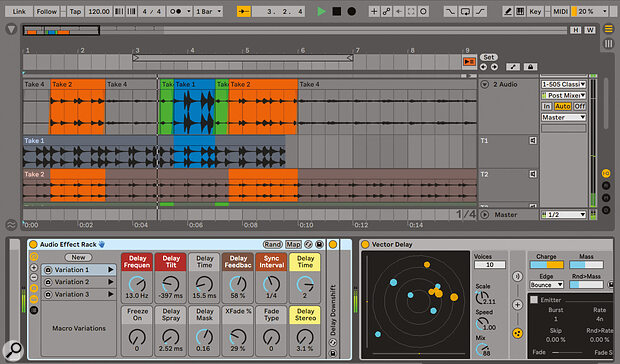This screenshot has height=364, width=620.
Task: Jump to the next locator arrow
Action: tap(494, 67)
